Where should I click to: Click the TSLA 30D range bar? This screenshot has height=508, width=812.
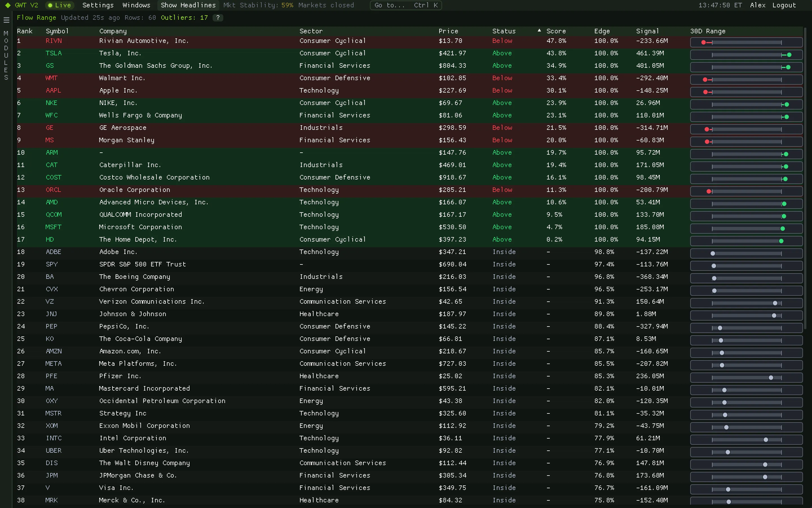746,55
